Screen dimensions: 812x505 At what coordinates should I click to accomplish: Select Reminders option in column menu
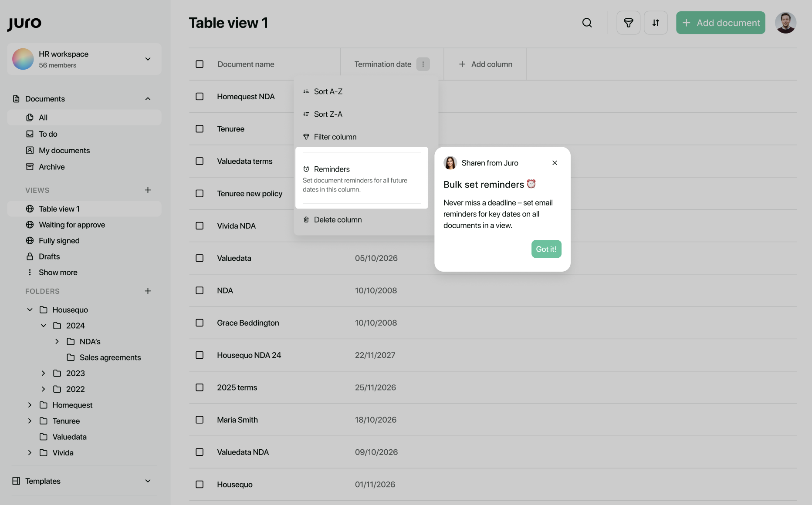362,178
